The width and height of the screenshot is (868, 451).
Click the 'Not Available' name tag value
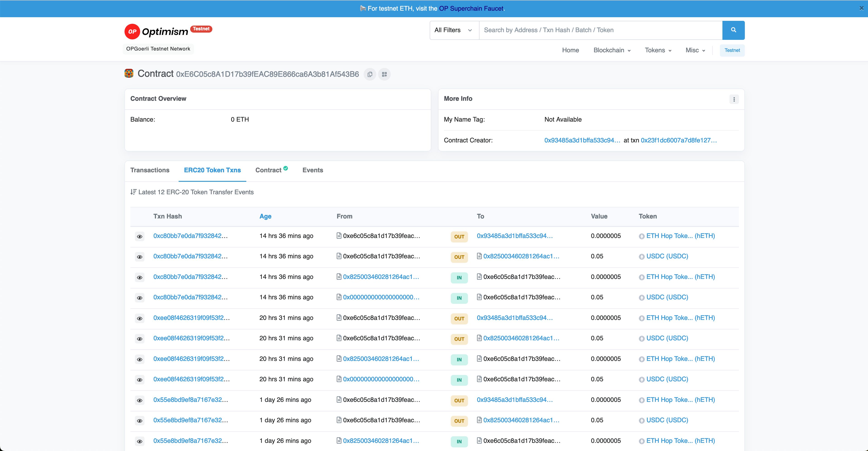pos(563,119)
